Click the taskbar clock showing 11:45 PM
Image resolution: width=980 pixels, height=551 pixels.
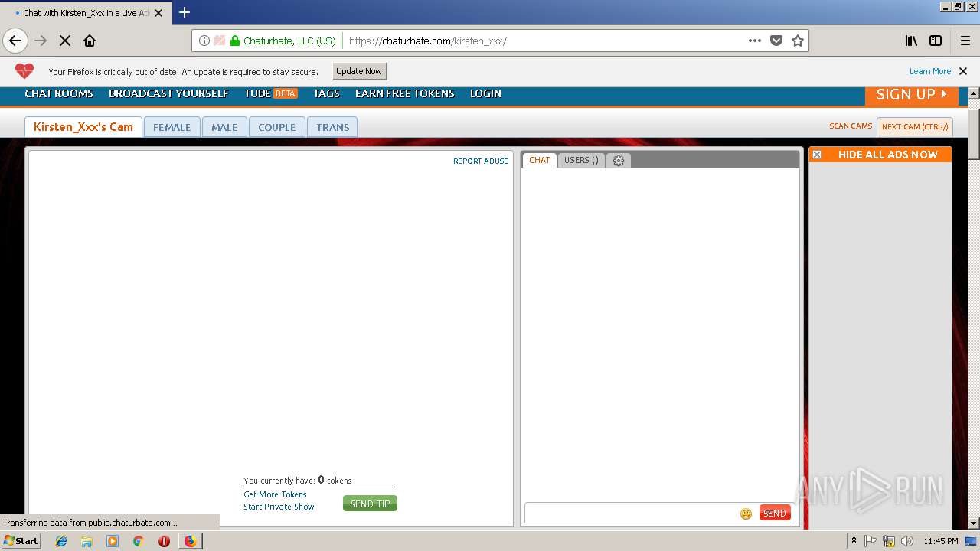tap(941, 541)
